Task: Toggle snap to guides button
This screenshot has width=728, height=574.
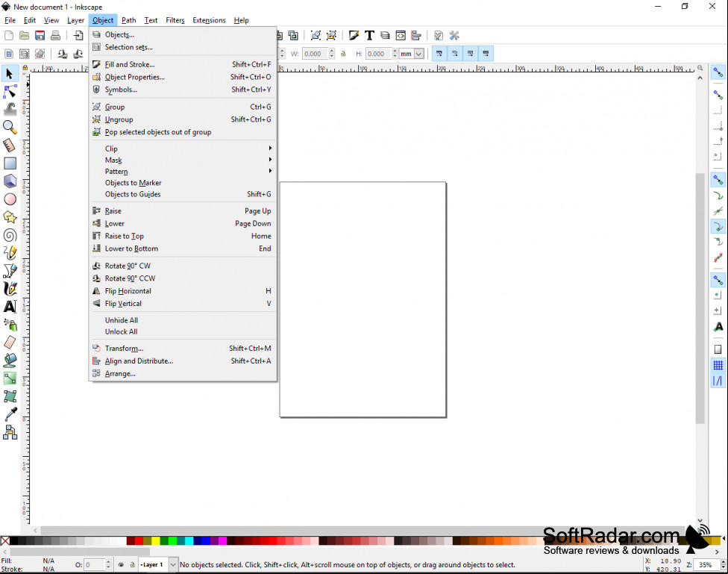Action: click(718, 381)
